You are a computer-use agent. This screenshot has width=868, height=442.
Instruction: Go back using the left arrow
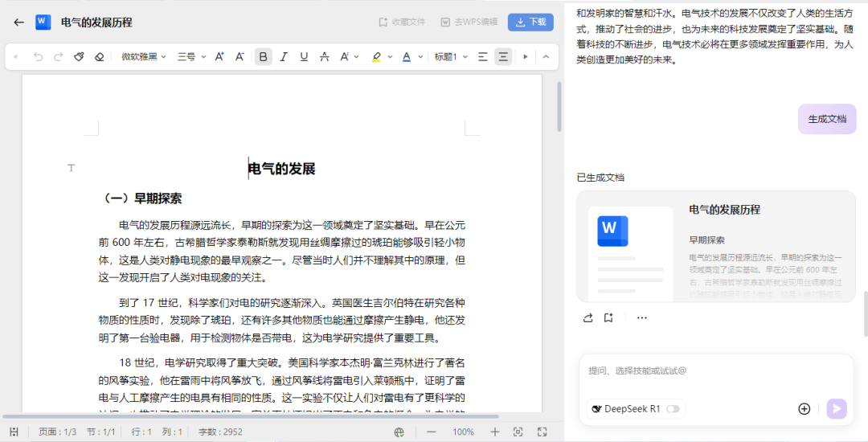pyautogui.click(x=18, y=23)
